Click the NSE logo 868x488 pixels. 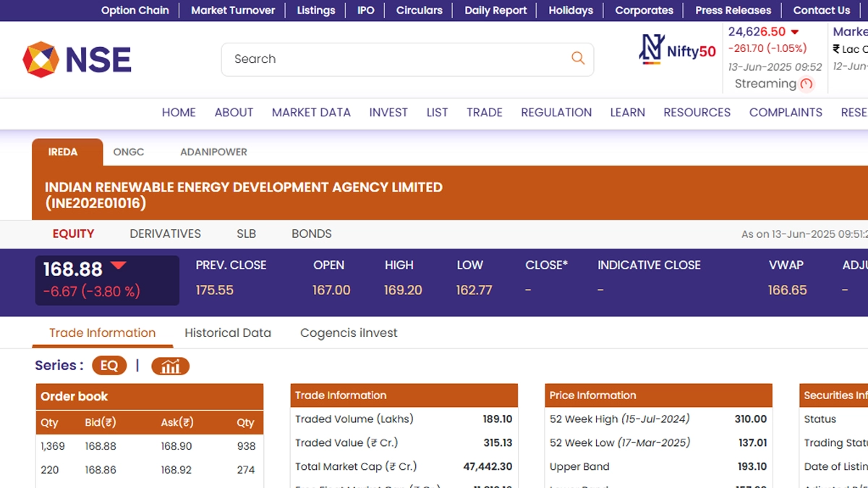click(x=77, y=59)
